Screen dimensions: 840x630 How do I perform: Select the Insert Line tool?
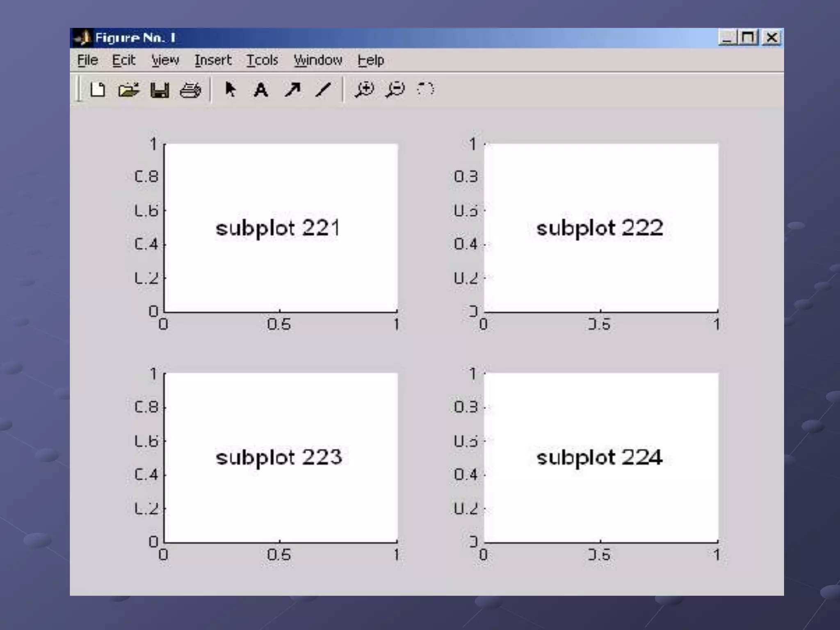pyautogui.click(x=323, y=89)
